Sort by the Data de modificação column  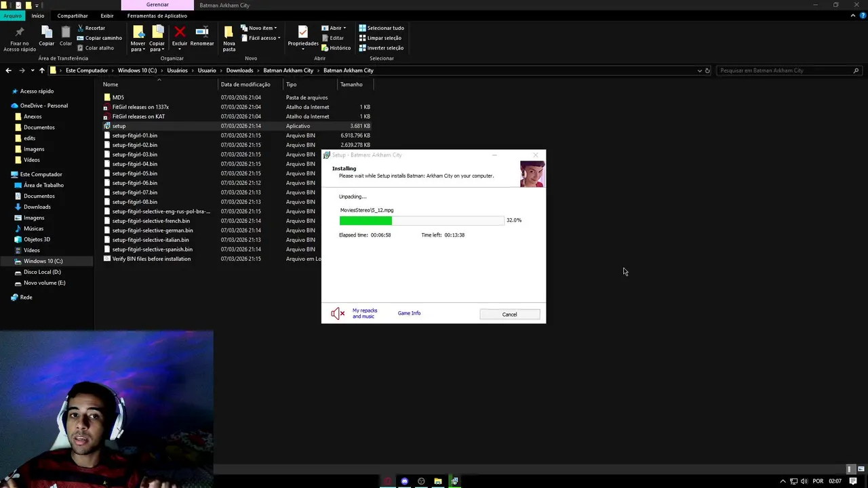[245, 85]
